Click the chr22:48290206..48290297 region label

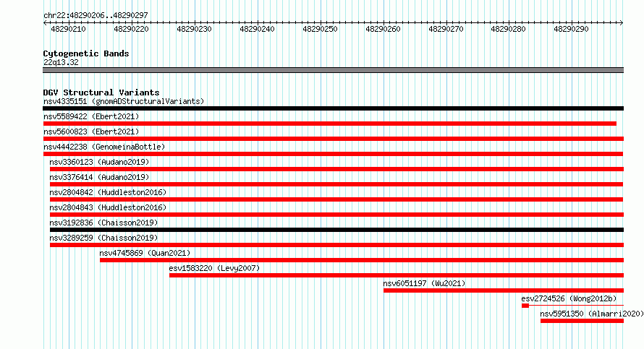[x=96, y=16]
